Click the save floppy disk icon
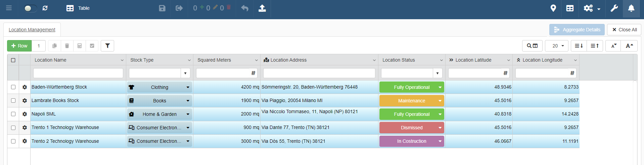Viewport: 644px width, 165px height. coord(162,8)
